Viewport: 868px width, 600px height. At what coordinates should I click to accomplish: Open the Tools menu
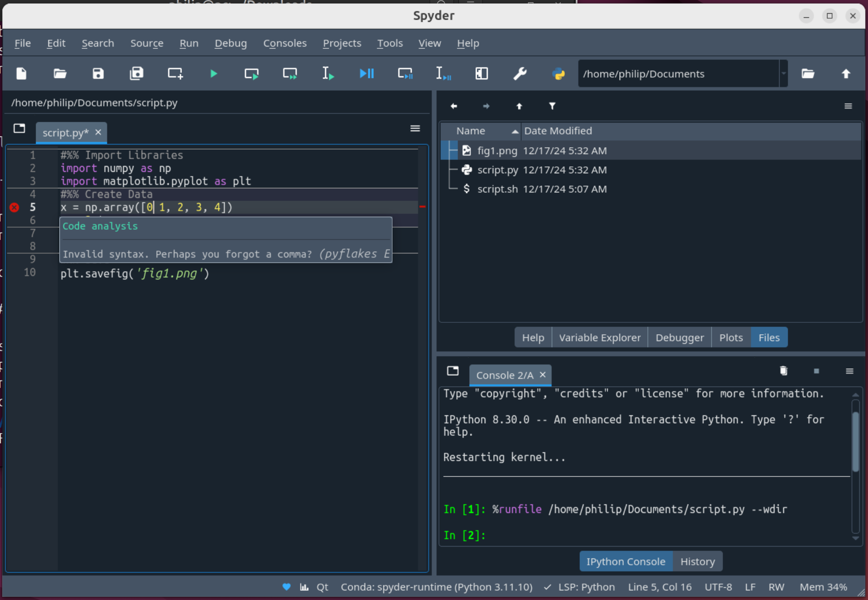pos(390,43)
